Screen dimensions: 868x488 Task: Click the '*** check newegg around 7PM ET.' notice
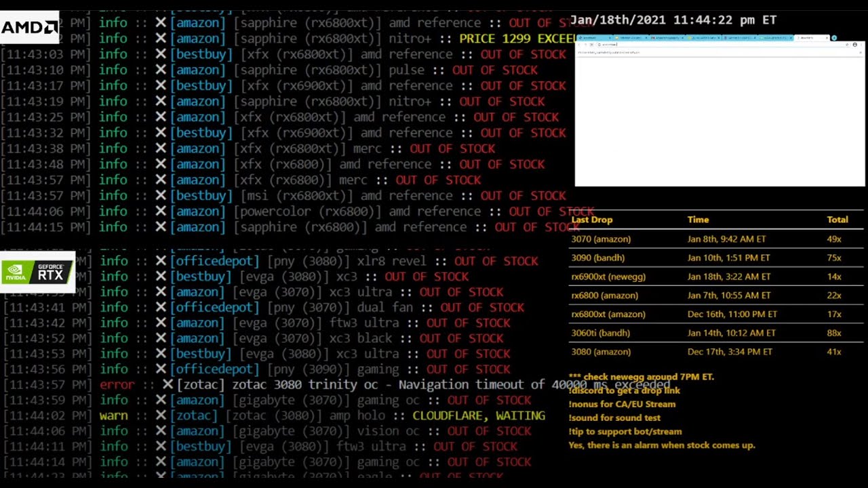(642, 377)
